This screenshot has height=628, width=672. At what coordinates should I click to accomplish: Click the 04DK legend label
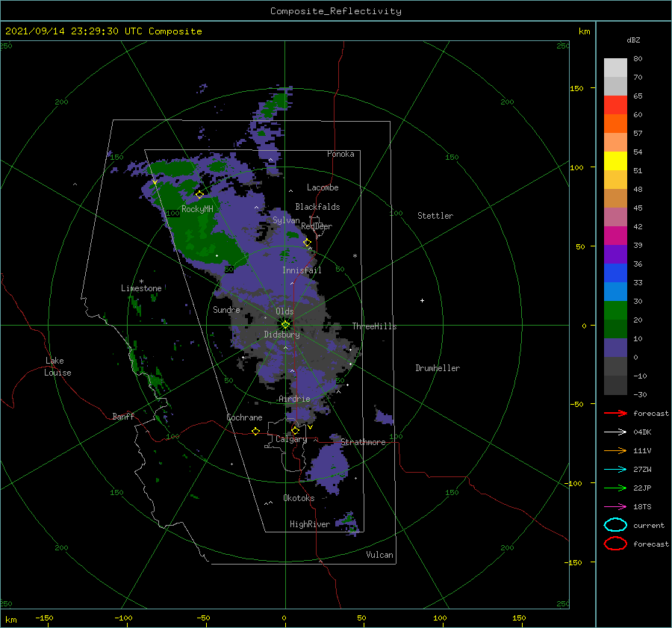[x=642, y=432]
